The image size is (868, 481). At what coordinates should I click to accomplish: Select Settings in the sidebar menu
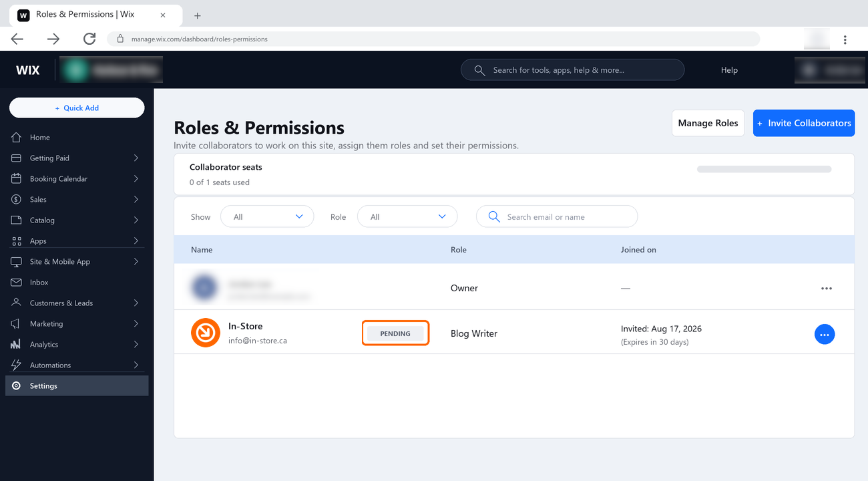[x=77, y=386]
